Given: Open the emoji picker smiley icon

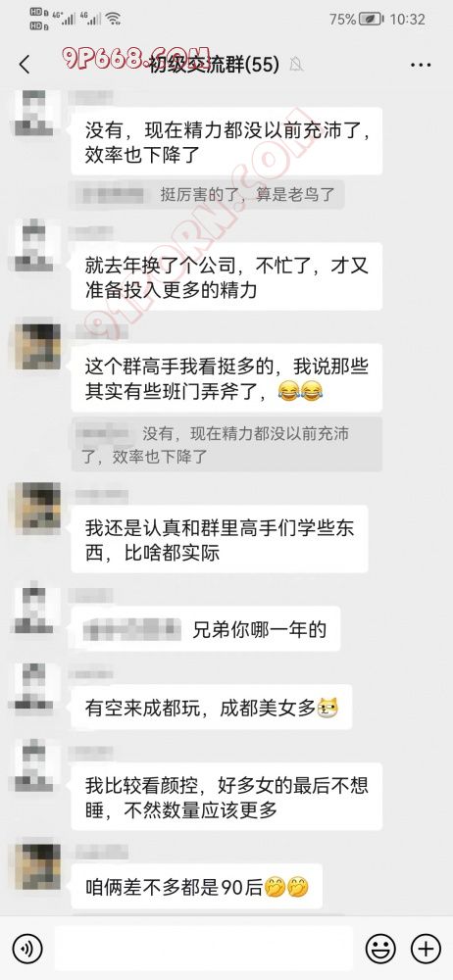Looking at the screenshot, I should pyautogui.click(x=381, y=949).
